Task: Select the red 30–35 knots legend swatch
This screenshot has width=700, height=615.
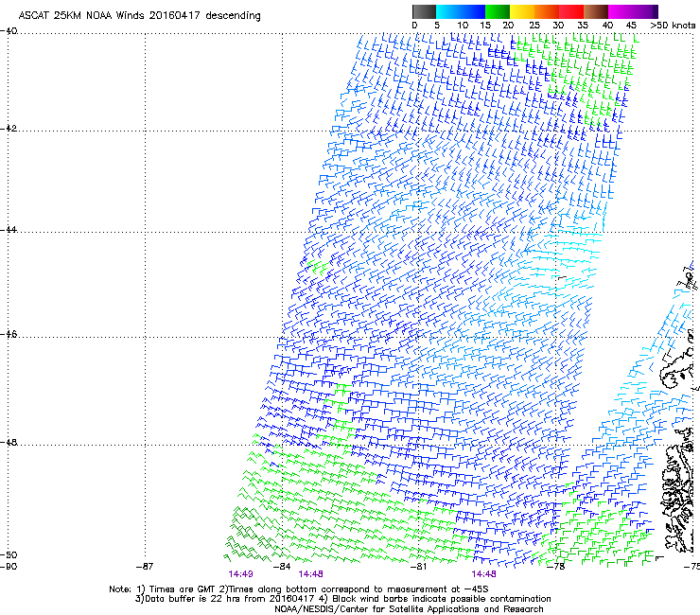Action: click(x=571, y=11)
